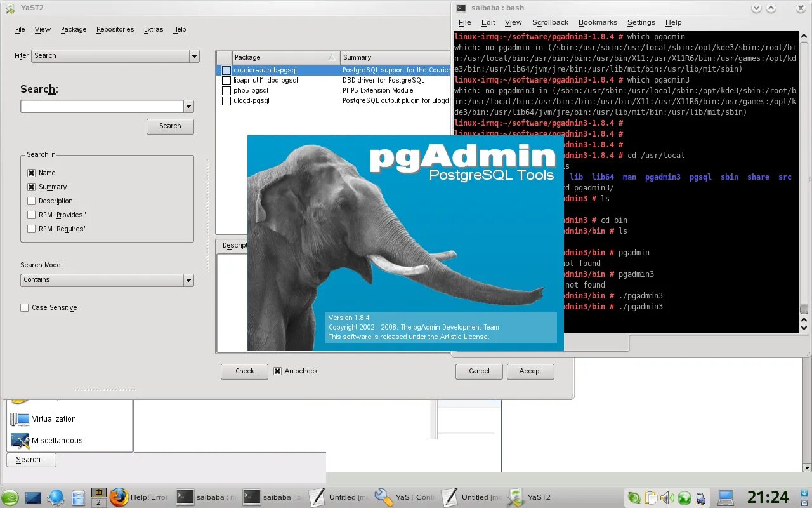
Task: Click the first empty package list column header
Action: [x=224, y=57]
